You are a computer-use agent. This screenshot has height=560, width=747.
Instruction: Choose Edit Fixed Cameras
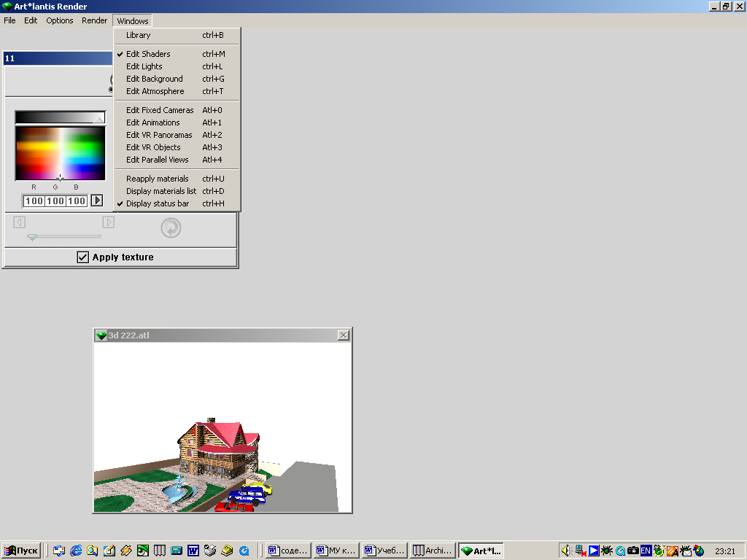(x=177, y=111)
